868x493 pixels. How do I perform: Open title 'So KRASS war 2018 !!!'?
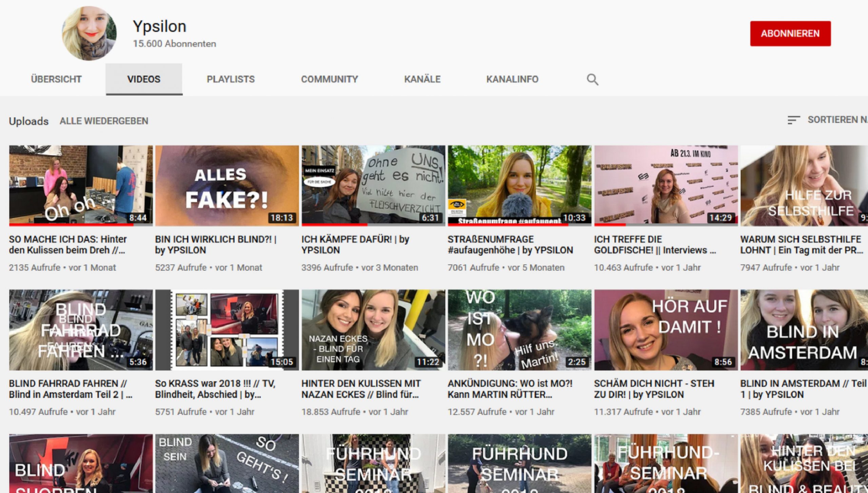coord(215,389)
